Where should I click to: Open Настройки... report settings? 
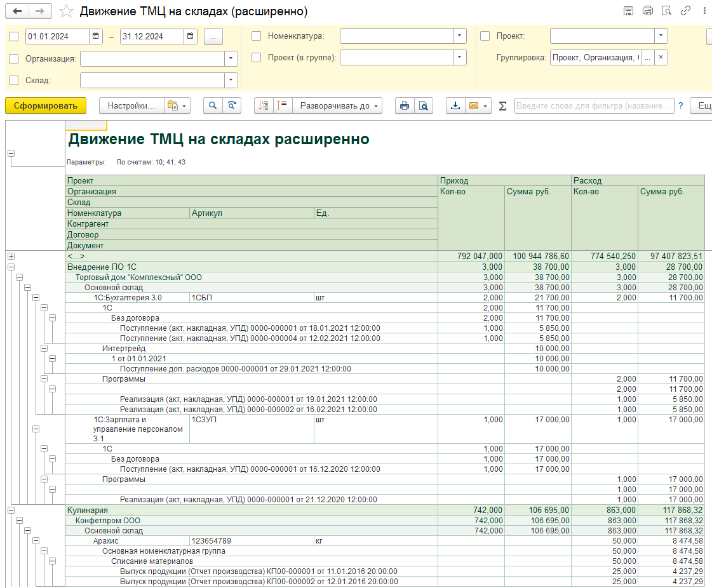pyautogui.click(x=131, y=106)
